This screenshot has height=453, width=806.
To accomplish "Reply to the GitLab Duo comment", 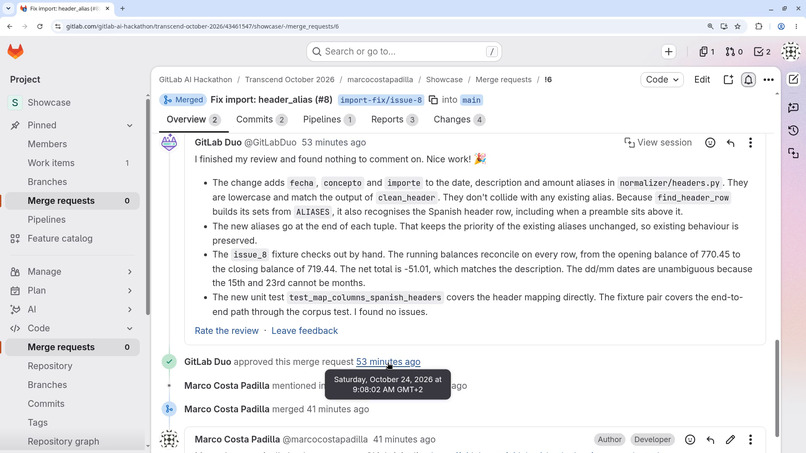I will click(730, 143).
